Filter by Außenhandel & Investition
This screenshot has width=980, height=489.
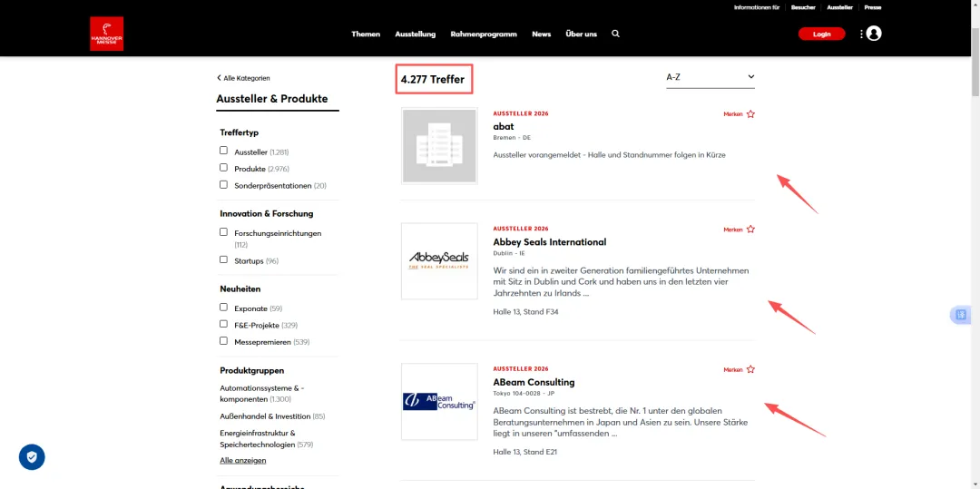[x=272, y=416]
